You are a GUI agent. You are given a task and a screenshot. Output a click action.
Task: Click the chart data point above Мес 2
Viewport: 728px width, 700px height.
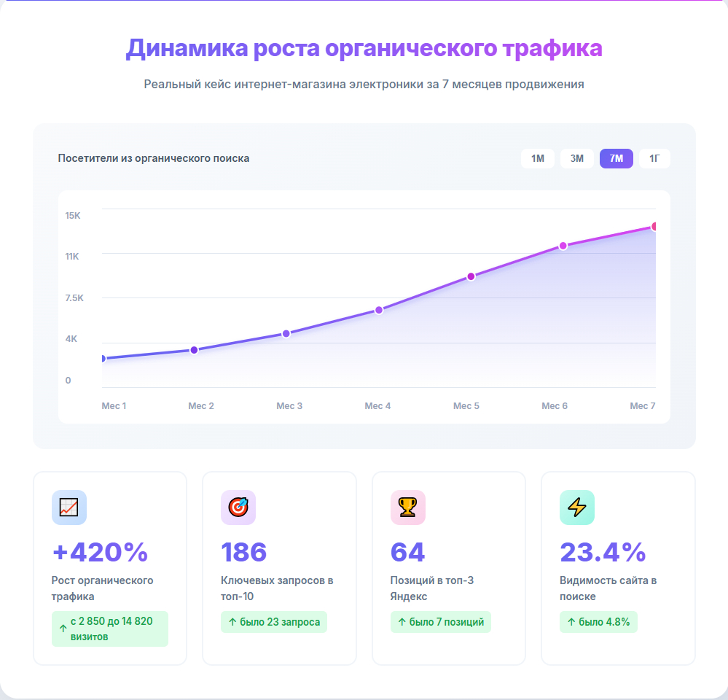pos(194,350)
